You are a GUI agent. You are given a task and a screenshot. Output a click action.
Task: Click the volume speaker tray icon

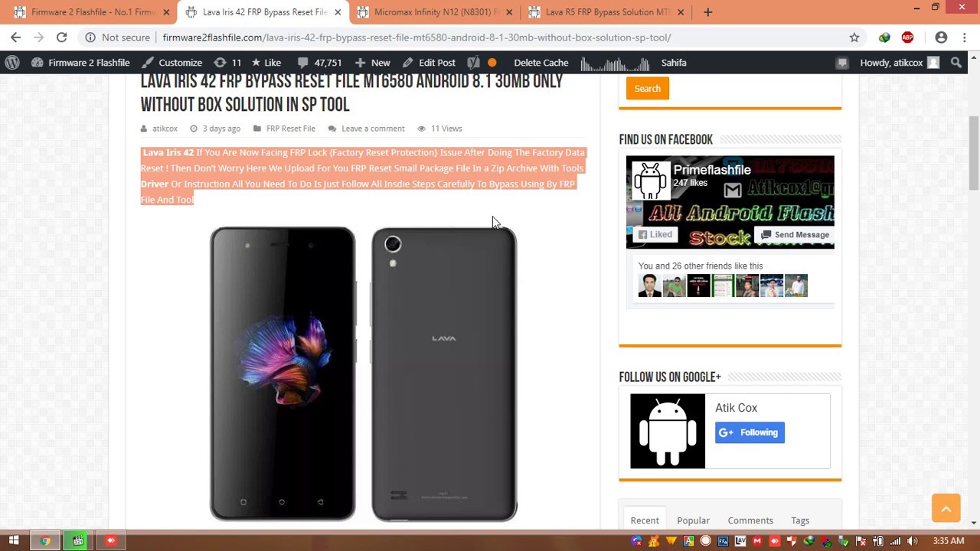[912, 541]
